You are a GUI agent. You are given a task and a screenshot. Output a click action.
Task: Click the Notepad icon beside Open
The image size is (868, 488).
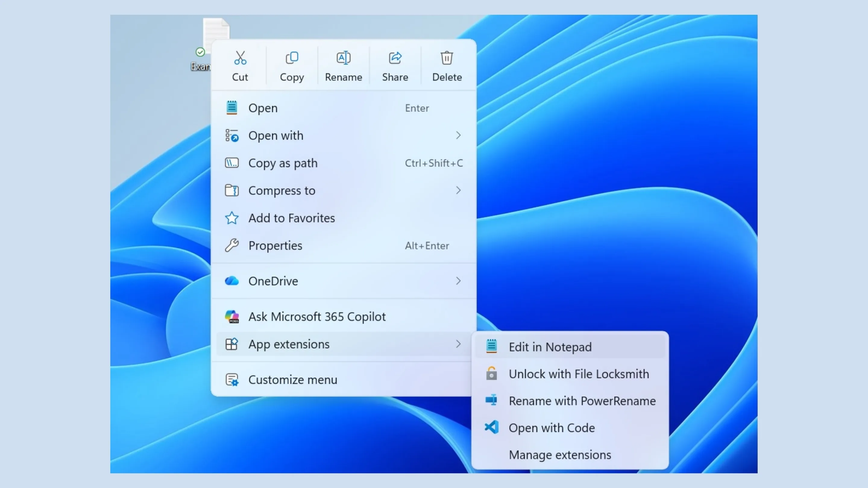point(231,108)
